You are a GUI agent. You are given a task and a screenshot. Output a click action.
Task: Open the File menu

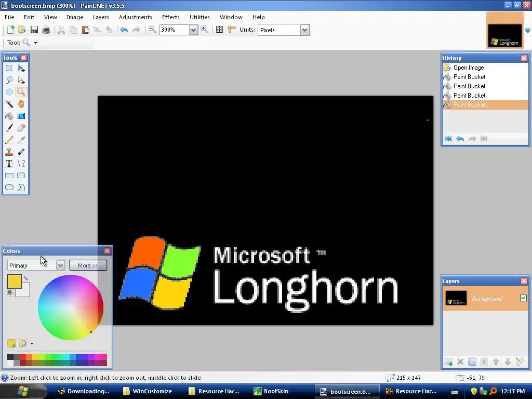click(x=9, y=17)
